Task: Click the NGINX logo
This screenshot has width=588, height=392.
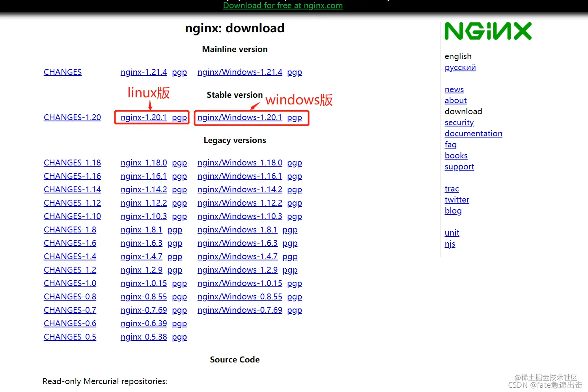Action: (488, 31)
